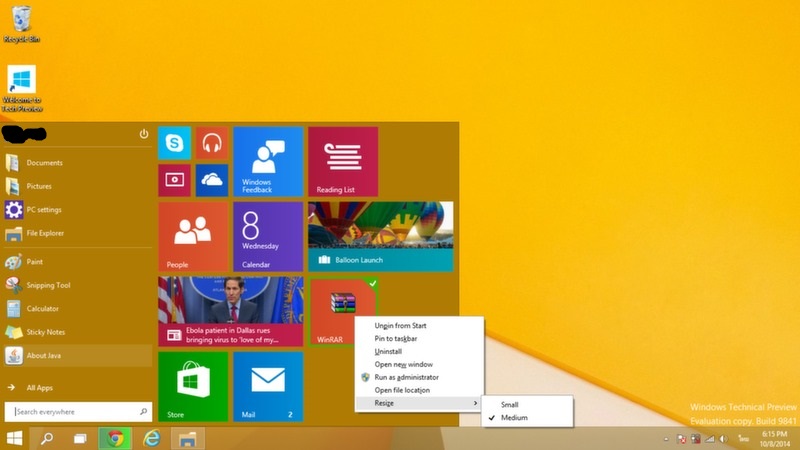The image size is (800, 450).
Task: Open About Java entry
Action: tap(78, 356)
